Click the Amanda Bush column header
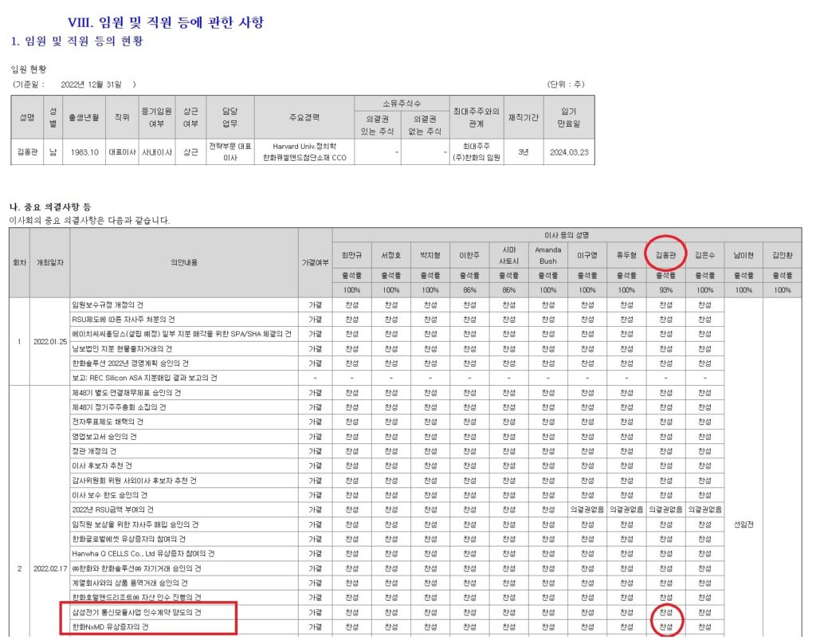The height and width of the screenshot is (644, 816). tap(548, 253)
